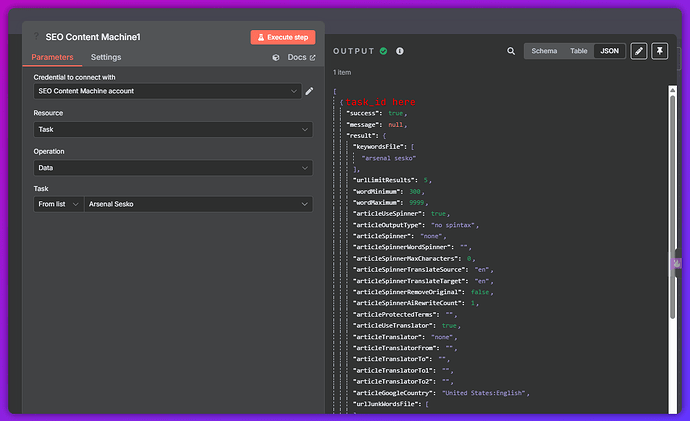Screen dimensions: 690x421
Task: Click the node icon beside SEO Content Machine1
Action: (x=37, y=37)
